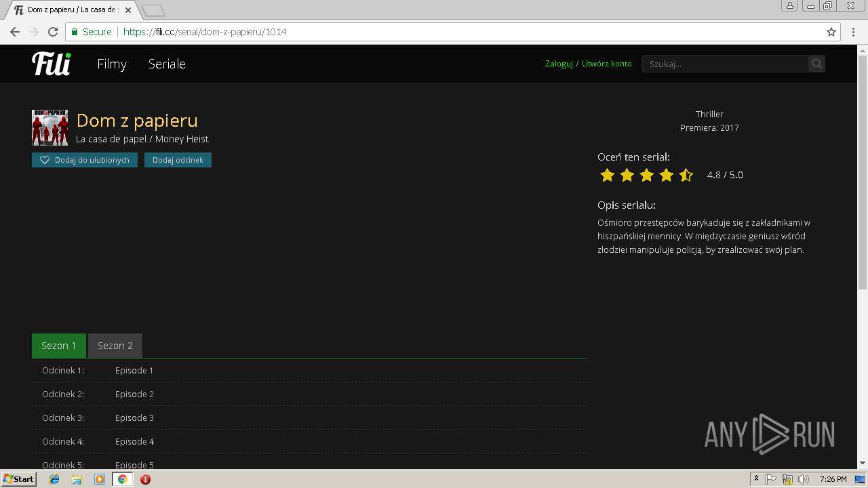This screenshot has width=868, height=488.
Task: Open the Seriale menu
Action: point(167,64)
